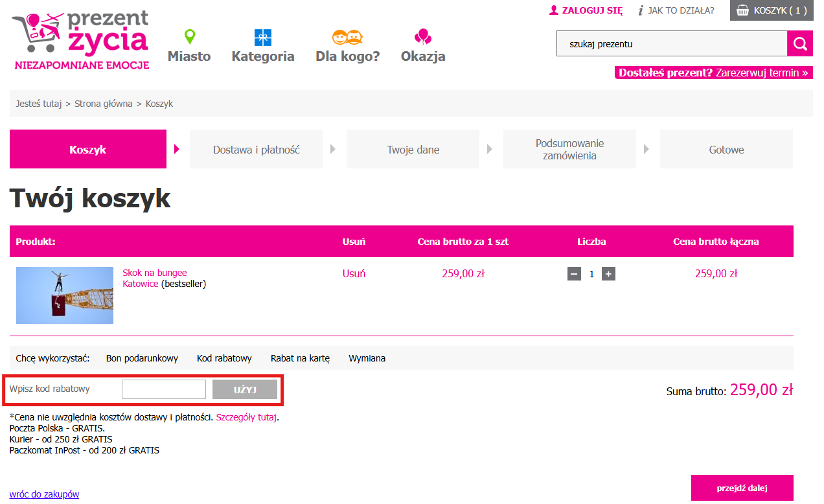Image resolution: width=824 pixels, height=504 pixels.
Task: Select Wymiana option
Action: pos(367,358)
